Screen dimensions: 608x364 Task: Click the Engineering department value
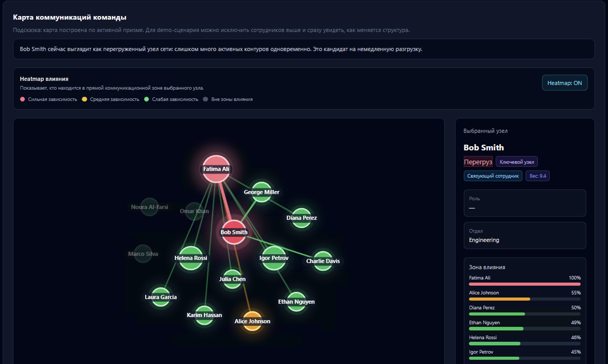(x=484, y=240)
